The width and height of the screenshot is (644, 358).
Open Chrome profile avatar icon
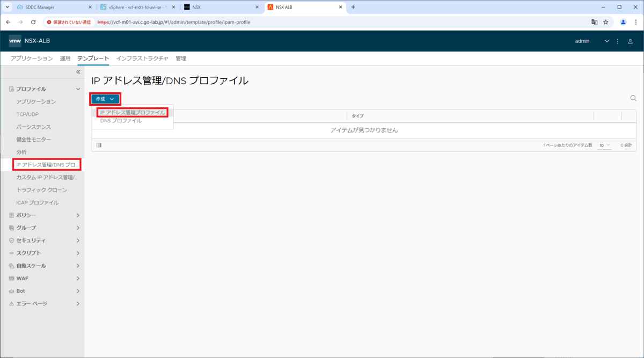tap(623, 22)
